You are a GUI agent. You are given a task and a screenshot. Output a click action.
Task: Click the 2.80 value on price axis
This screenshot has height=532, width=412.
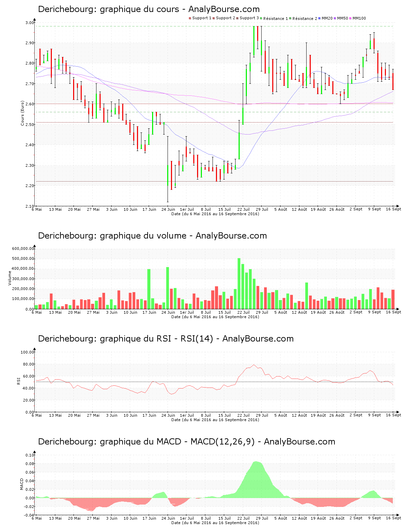[30, 63]
